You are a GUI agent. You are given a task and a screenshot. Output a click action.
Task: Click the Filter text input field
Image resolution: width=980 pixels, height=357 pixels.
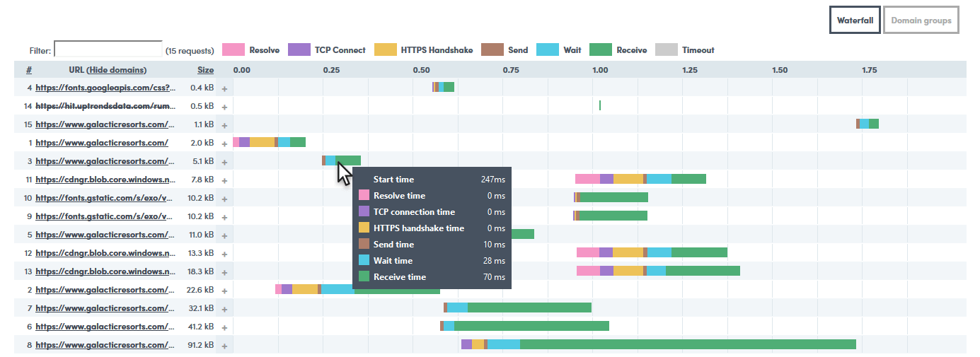click(x=108, y=49)
